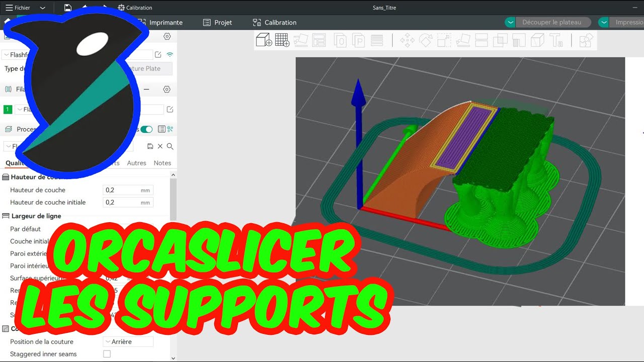Image resolution: width=644 pixels, height=362 pixels.
Task: Click the Split to parts icon
Action: [x=358, y=40]
